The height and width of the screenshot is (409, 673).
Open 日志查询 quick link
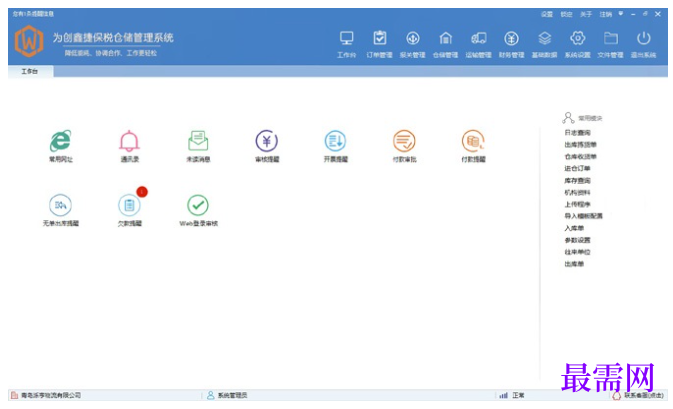[577, 133]
